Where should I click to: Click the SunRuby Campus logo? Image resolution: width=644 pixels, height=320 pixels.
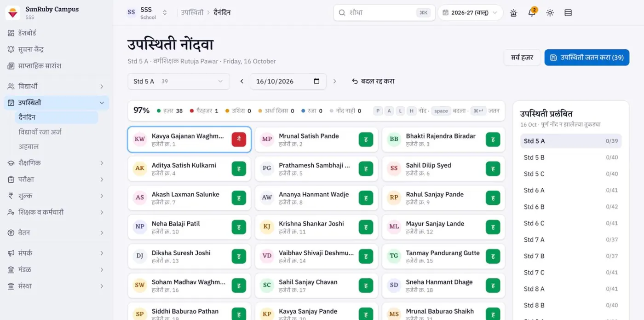point(13,13)
